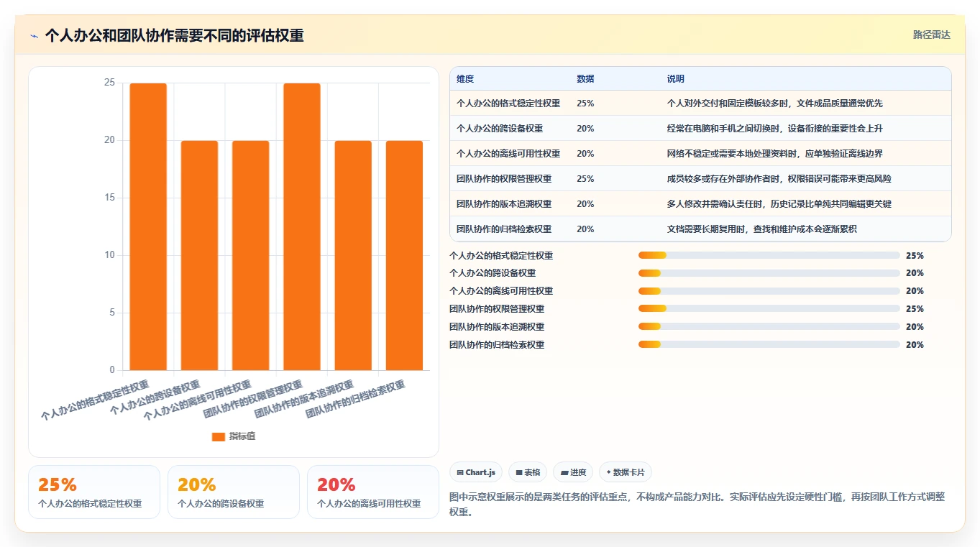Click the 25% table value in 团队协作的权限管理权重 row

pos(585,179)
